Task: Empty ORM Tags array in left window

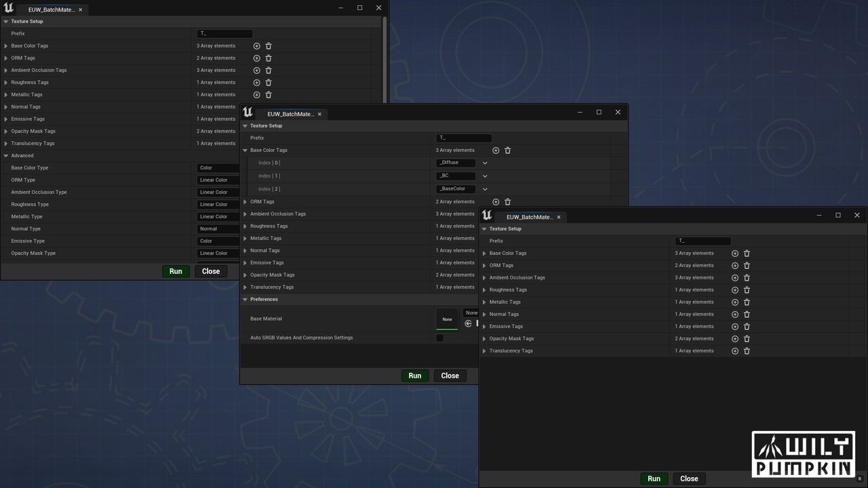Action: point(269,58)
